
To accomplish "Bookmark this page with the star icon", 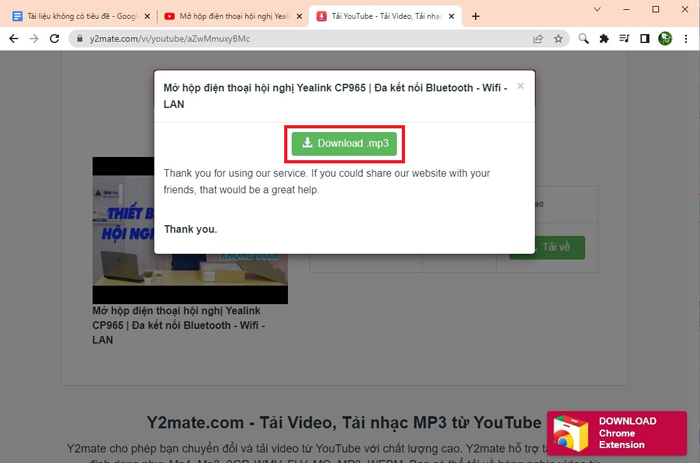I will [x=558, y=39].
